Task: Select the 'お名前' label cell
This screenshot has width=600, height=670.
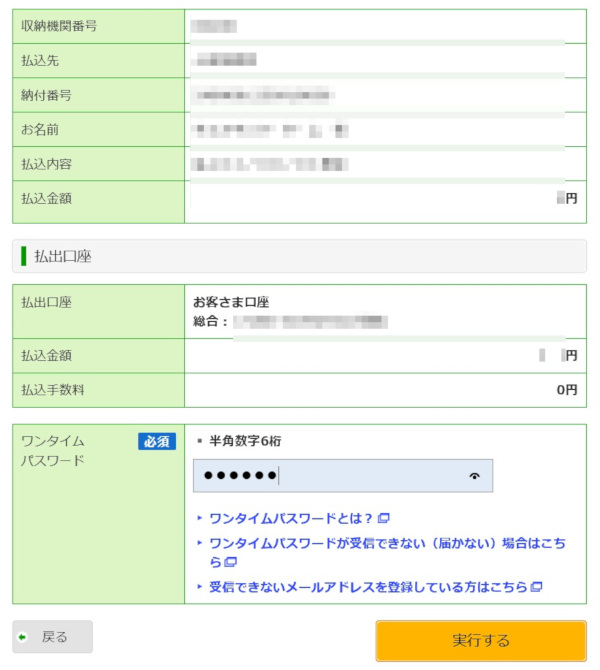Action: tap(99, 129)
